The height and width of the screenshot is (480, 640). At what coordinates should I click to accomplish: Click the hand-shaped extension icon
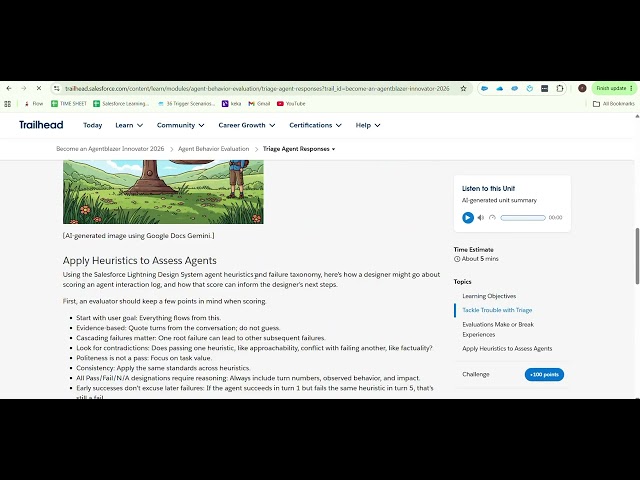(x=529, y=88)
